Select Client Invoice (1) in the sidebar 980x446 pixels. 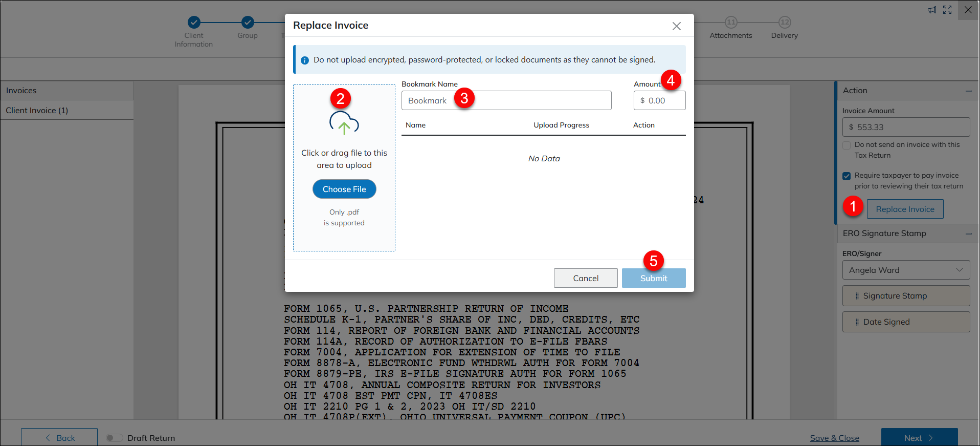pyautogui.click(x=37, y=110)
